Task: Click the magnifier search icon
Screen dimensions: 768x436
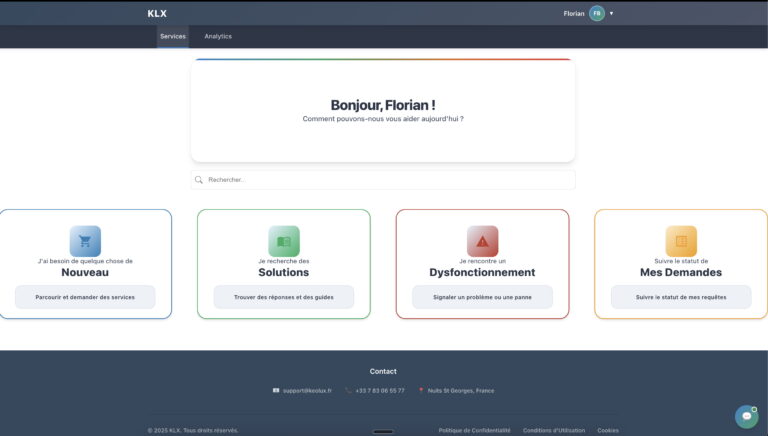Action: point(198,180)
